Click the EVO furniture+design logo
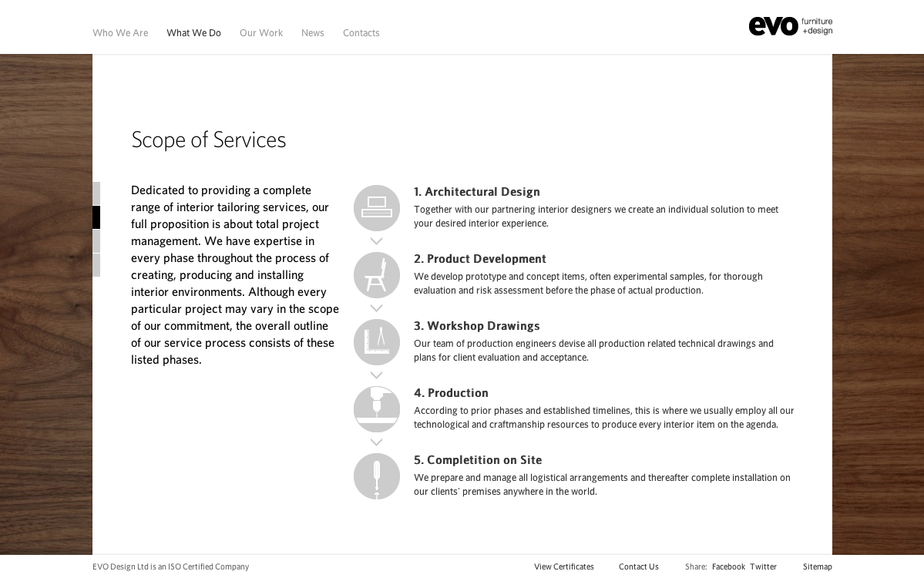 click(790, 26)
